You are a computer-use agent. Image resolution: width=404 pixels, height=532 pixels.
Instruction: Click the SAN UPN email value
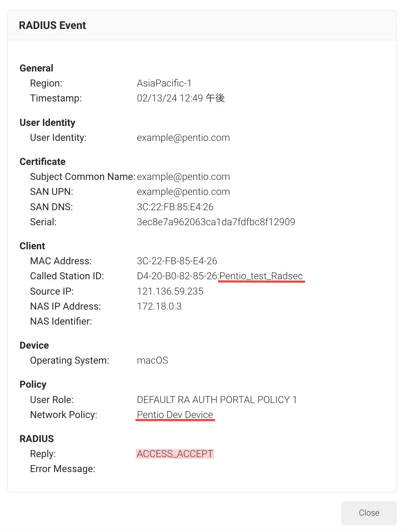pyautogui.click(x=183, y=192)
